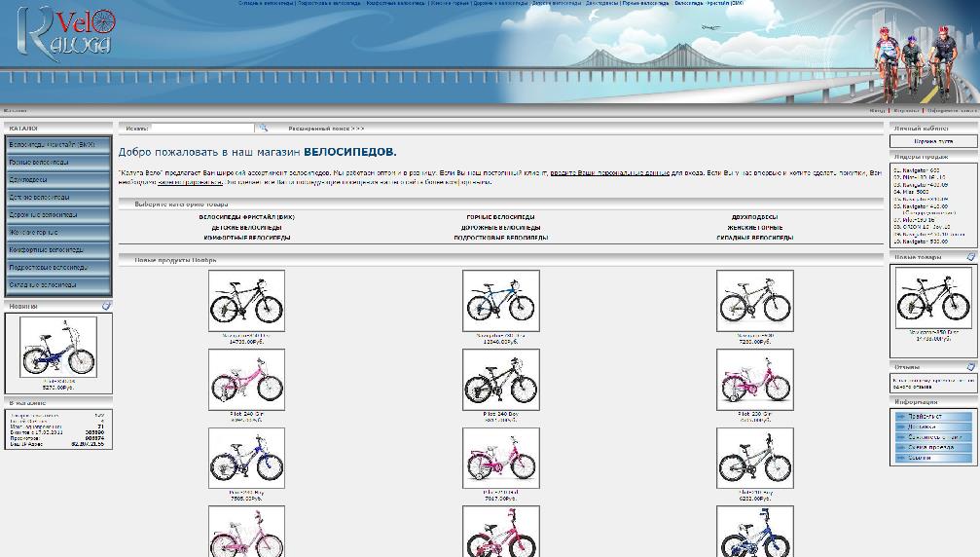Open Горные велосипеды in the left catalog
The width and height of the screenshot is (980, 557).
(x=58, y=163)
